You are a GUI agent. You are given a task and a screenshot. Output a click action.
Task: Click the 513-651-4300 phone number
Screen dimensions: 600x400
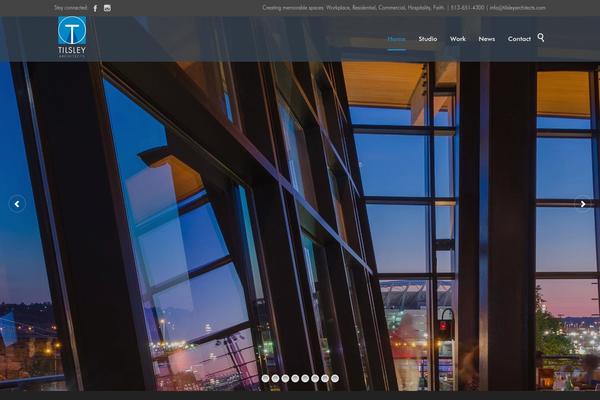tap(467, 8)
